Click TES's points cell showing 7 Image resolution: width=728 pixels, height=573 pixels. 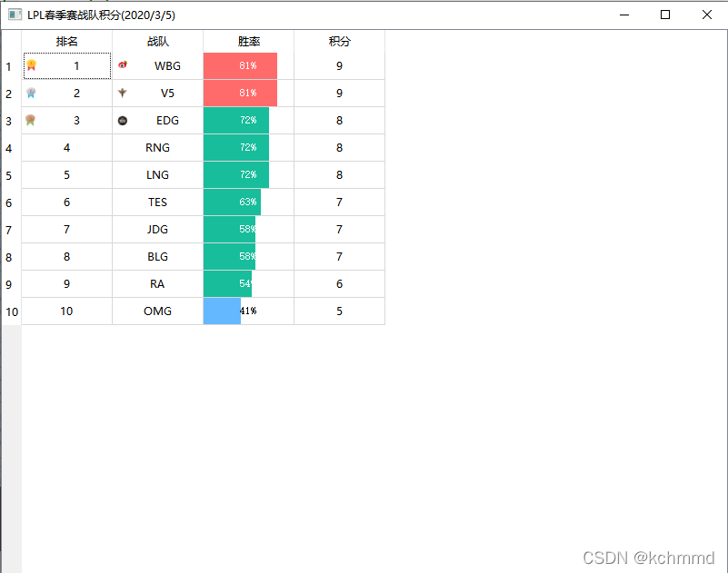[x=339, y=202]
